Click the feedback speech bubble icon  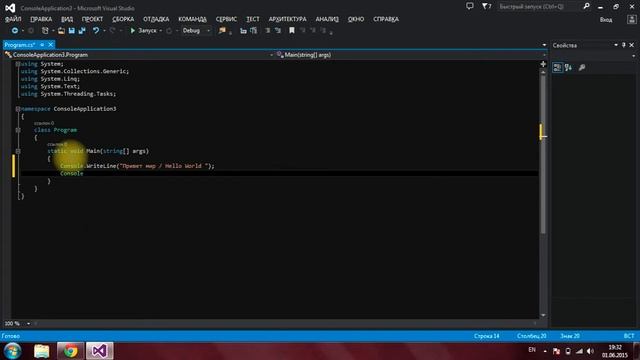pos(470,6)
